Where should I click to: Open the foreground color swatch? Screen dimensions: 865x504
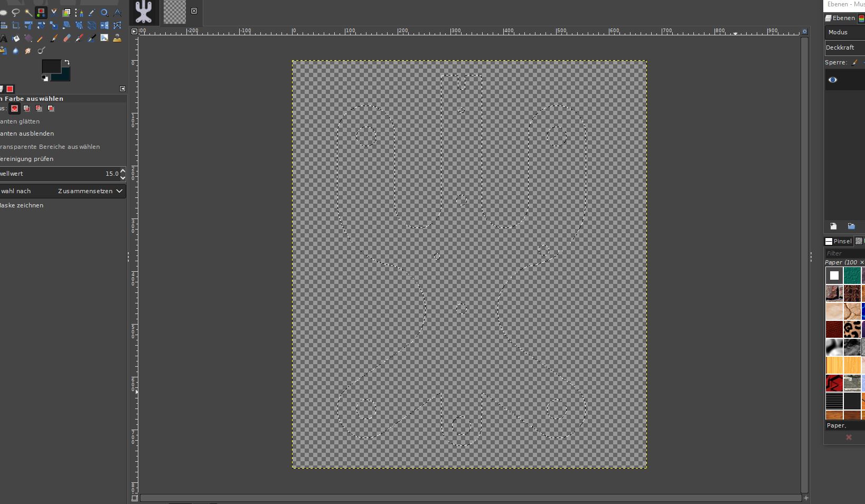[51, 66]
